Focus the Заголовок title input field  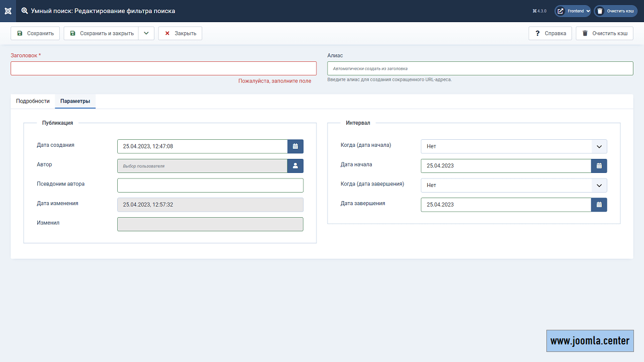point(164,68)
